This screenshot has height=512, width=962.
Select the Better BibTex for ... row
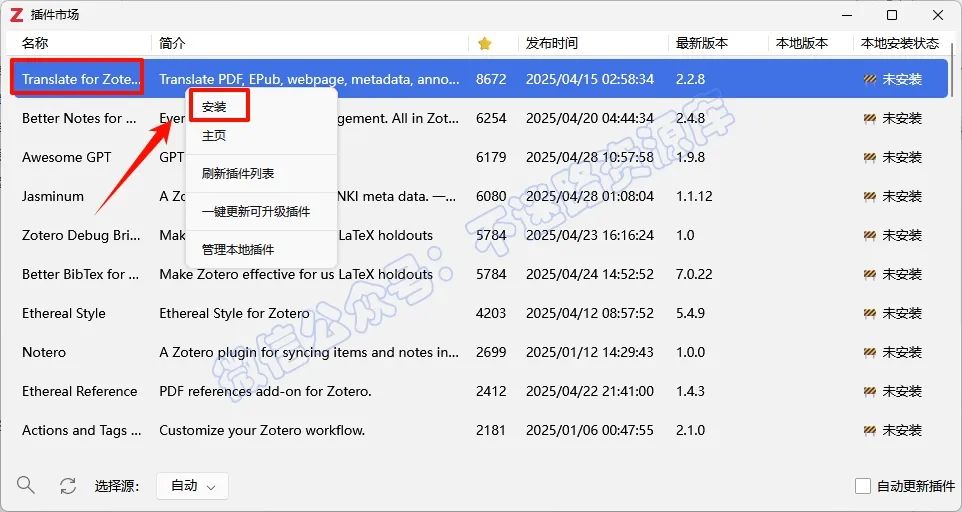coord(478,274)
